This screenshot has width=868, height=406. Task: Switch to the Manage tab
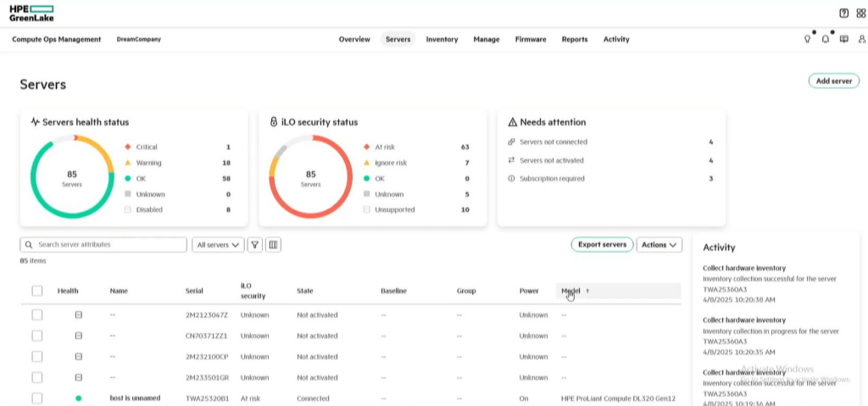click(x=487, y=39)
